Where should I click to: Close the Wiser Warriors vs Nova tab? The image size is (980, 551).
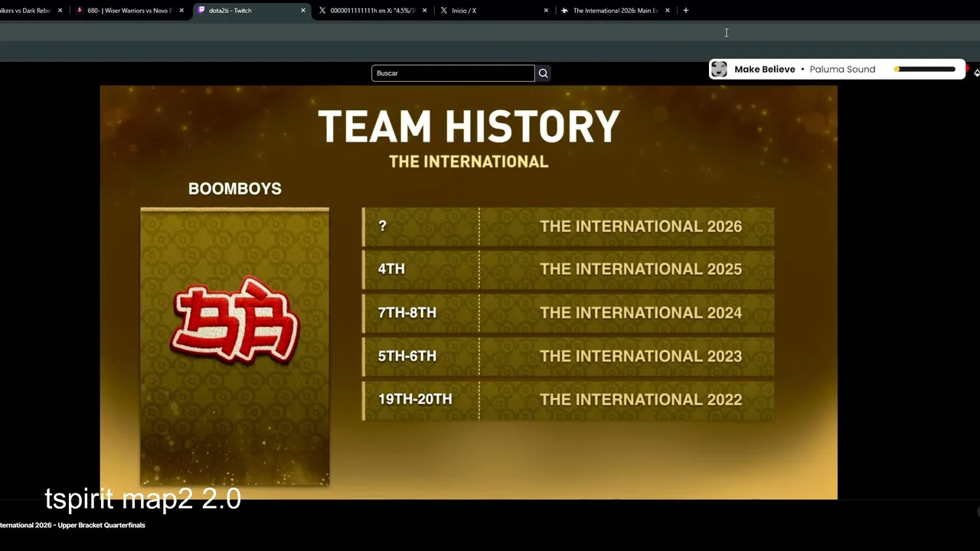point(181,11)
